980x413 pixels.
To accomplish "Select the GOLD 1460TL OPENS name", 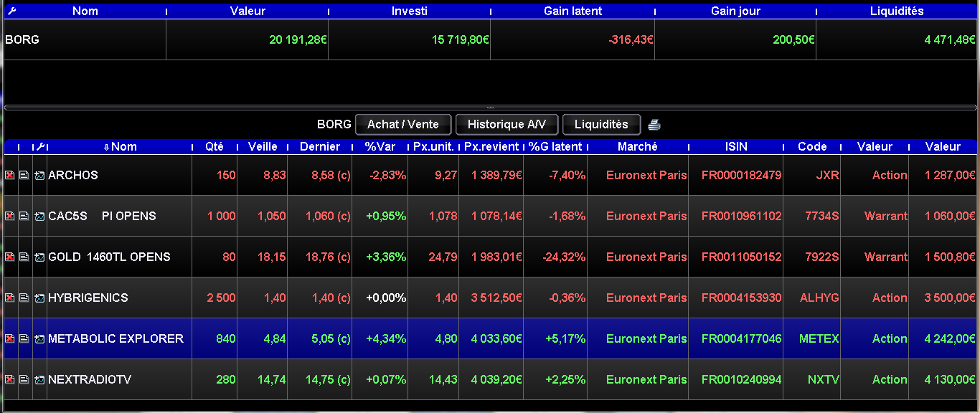I will pyautogui.click(x=109, y=257).
